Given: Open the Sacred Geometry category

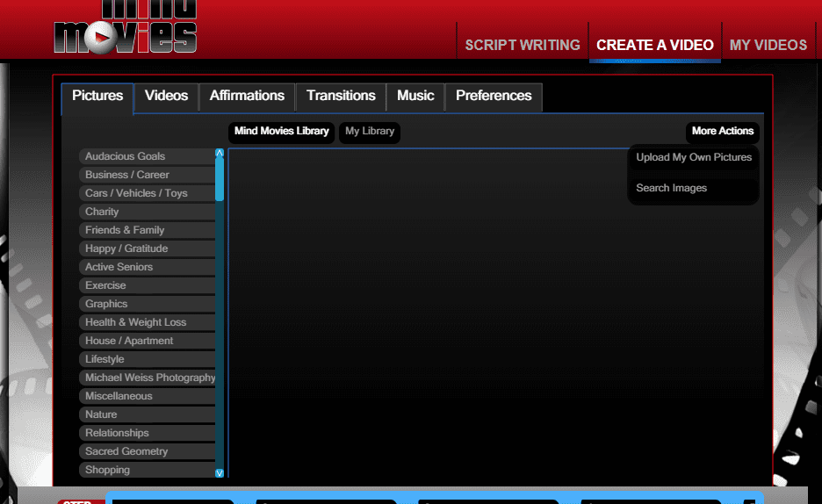Looking at the screenshot, I should 148,451.
